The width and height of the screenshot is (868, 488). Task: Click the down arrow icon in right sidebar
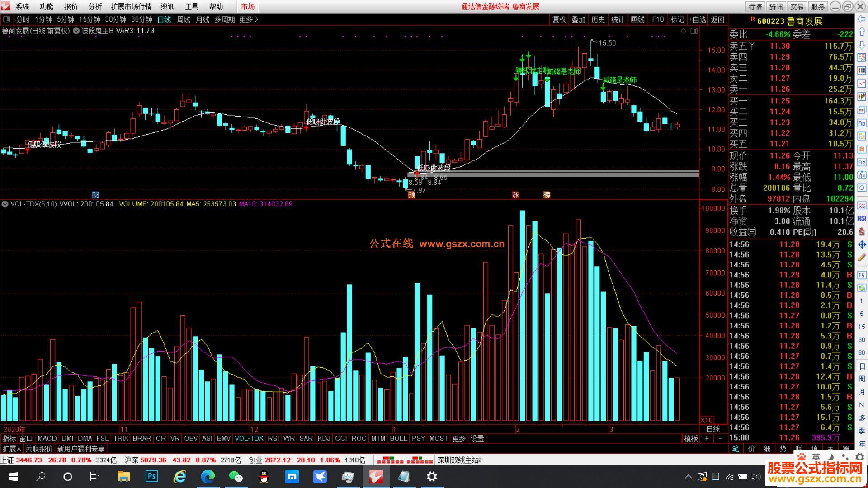[x=862, y=45]
